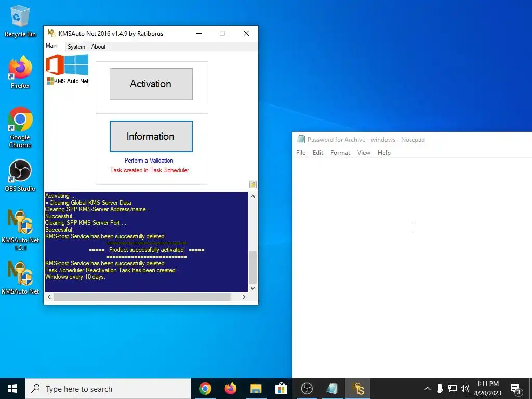Open volume control tray icon

tap(465, 389)
